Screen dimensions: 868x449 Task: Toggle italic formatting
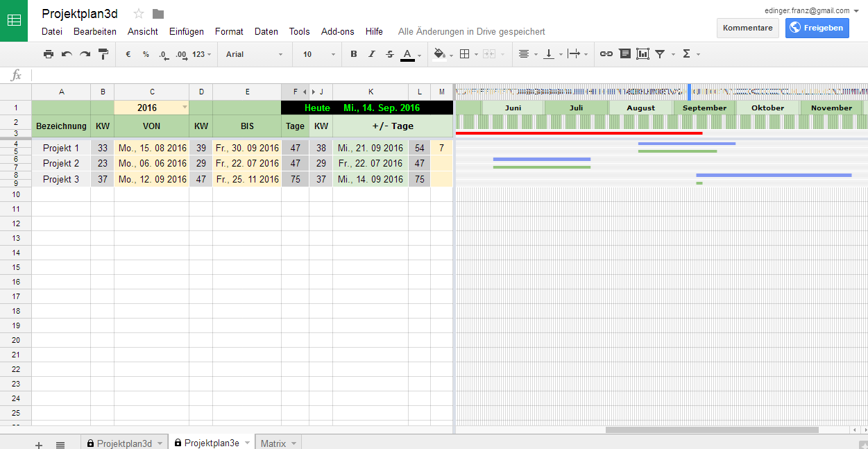(371, 53)
